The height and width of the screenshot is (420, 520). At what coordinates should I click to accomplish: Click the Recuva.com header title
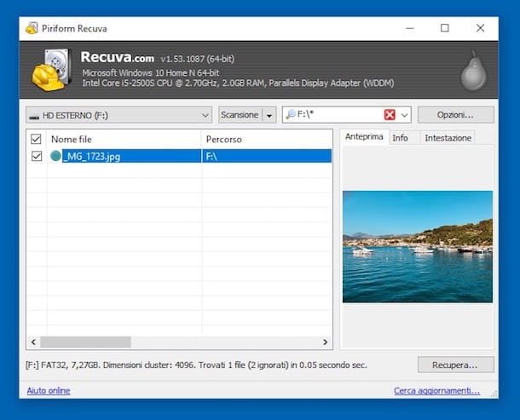coord(118,57)
